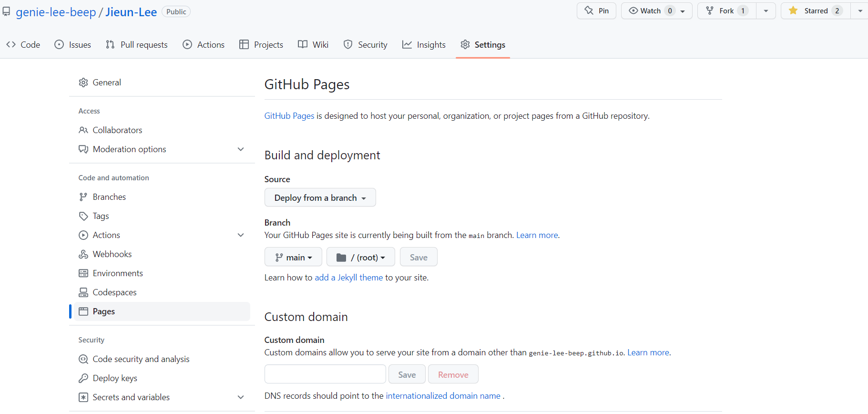Open the Starred lists dropdown arrow
The height and width of the screenshot is (414, 868).
(860, 11)
